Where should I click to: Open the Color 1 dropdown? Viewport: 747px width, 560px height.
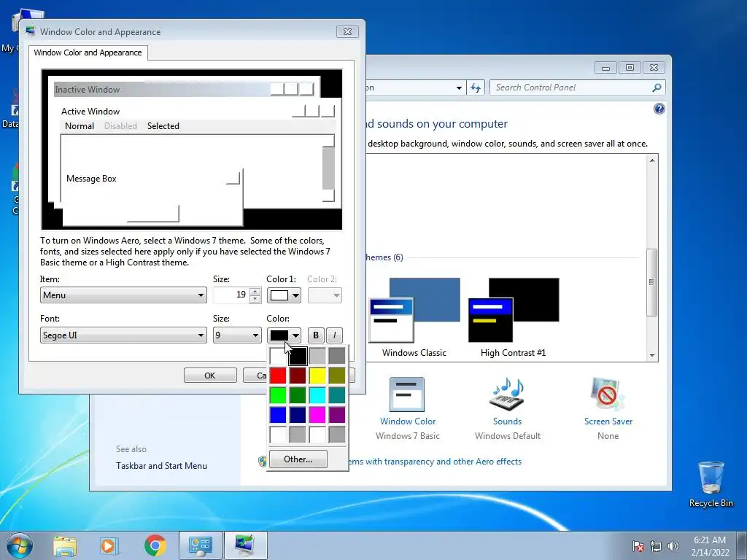coord(284,295)
